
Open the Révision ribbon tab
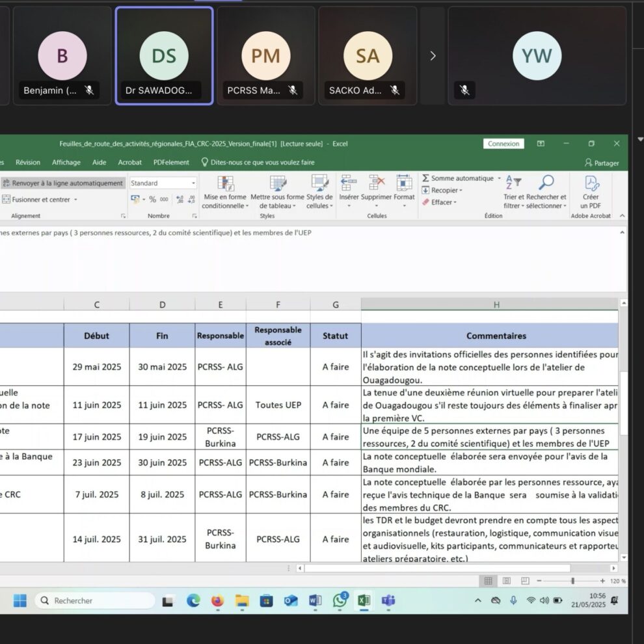pyautogui.click(x=28, y=163)
